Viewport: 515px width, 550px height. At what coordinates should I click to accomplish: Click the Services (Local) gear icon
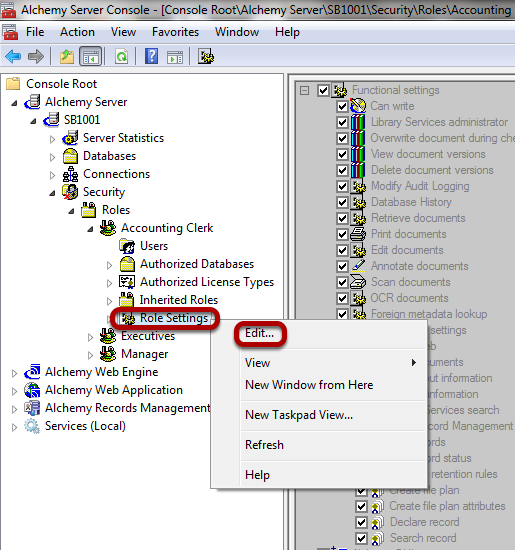click(x=32, y=426)
